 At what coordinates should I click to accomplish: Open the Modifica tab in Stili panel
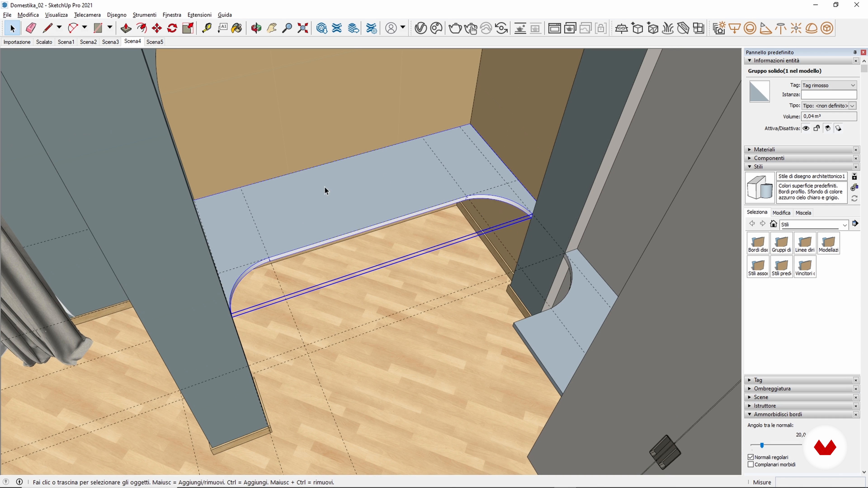click(x=781, y=213)
